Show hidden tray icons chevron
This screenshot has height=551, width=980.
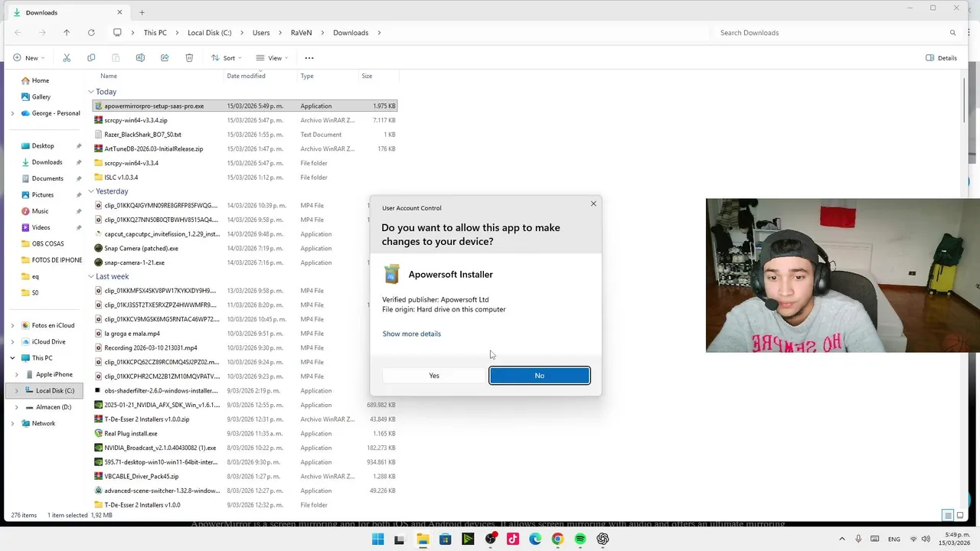click(x=841, y=540)
